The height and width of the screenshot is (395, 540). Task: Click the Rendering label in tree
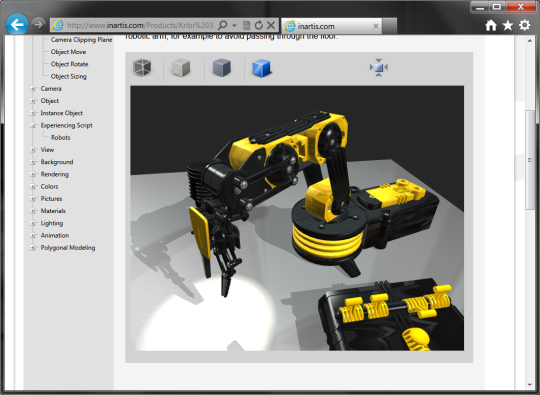[x=54, y=174]
